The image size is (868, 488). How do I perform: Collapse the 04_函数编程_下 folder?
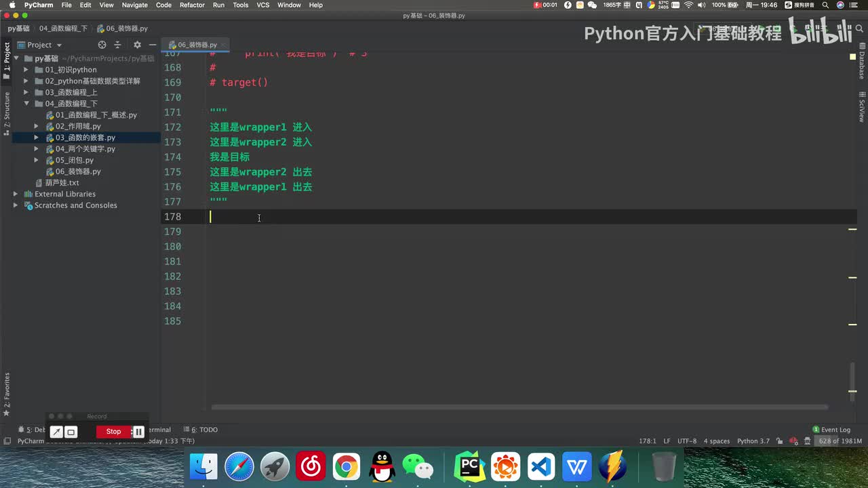point(26,104)
